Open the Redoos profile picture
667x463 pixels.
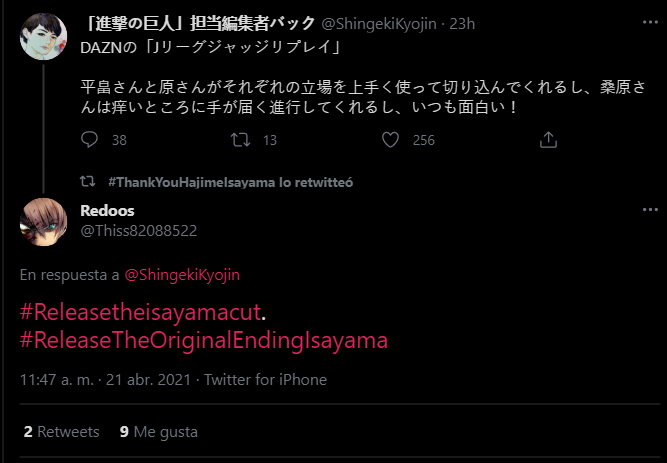43,220
